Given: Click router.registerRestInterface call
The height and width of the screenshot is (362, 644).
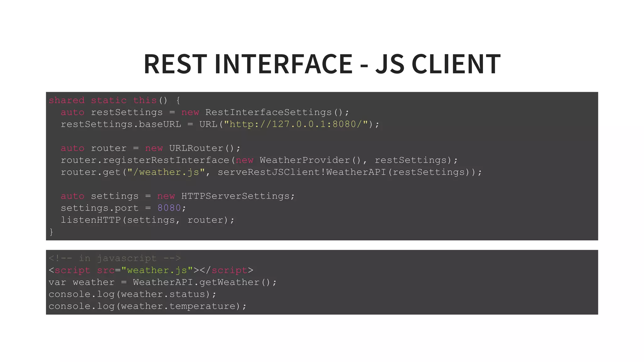Looking at the screenshot, I should 145,160.
